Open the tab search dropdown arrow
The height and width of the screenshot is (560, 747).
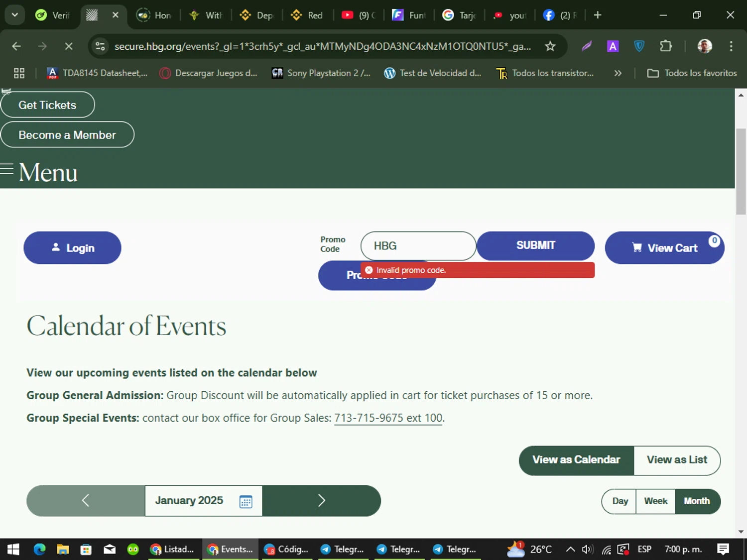(14, 15)
